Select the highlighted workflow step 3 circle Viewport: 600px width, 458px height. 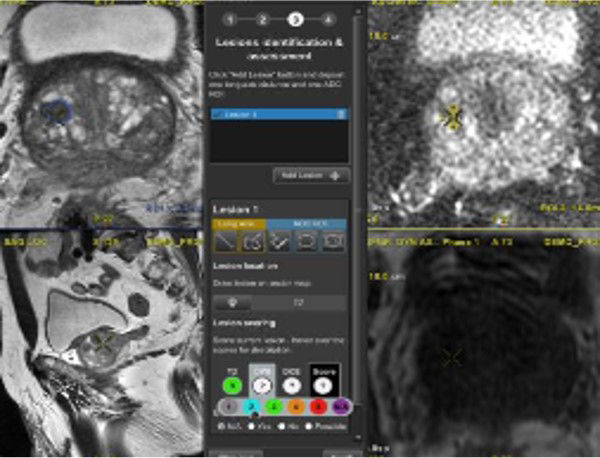click(295, 19)
